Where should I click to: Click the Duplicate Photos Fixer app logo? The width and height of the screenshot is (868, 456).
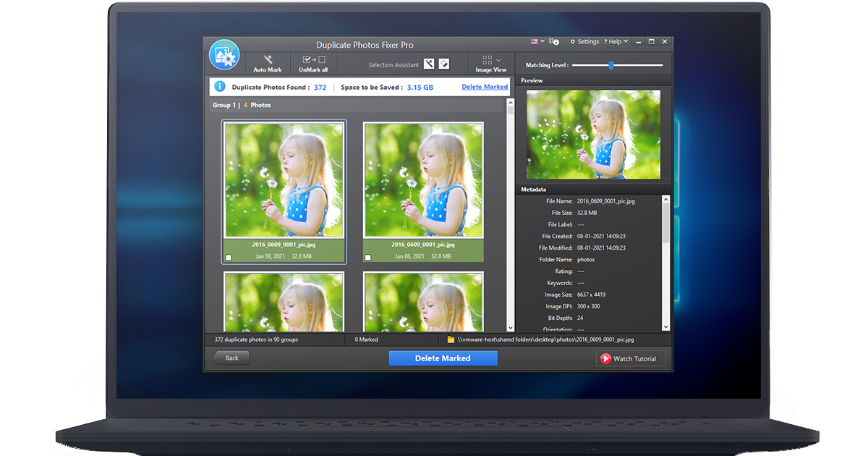pos(224,55)
